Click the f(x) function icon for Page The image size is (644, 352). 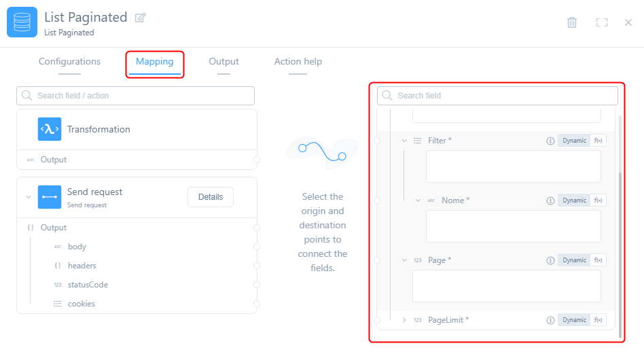click(598, 260)
